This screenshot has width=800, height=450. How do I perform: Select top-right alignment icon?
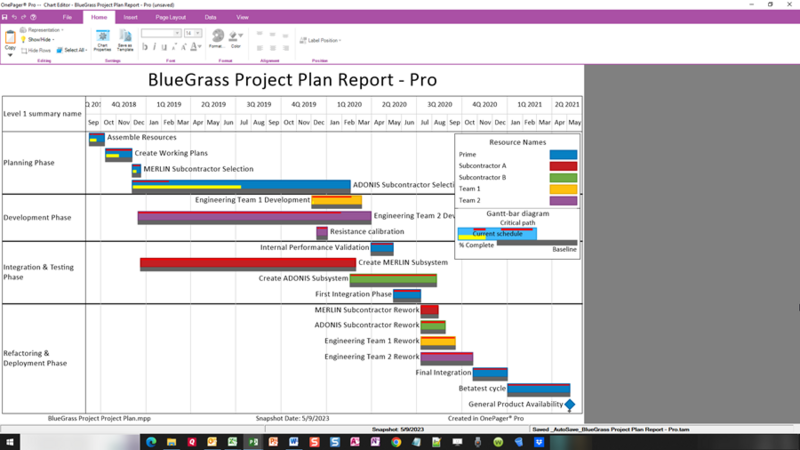(x=285, y=34)
